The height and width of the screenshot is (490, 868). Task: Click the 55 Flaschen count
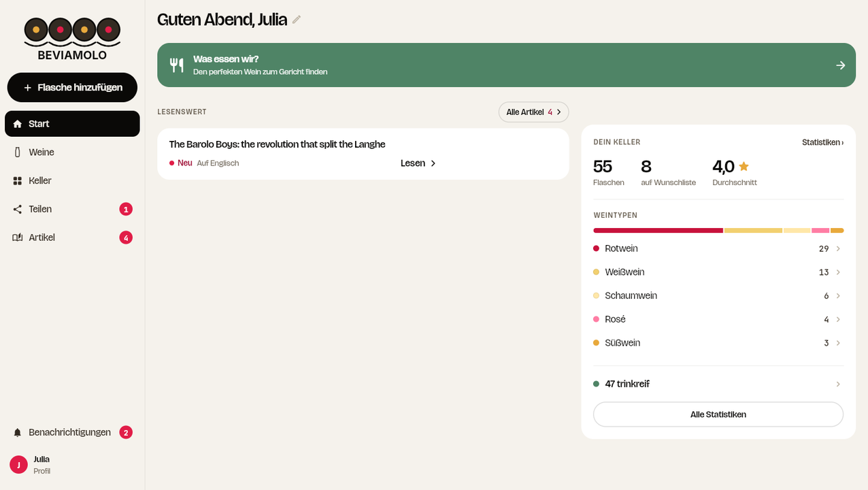tap(609, 172)
